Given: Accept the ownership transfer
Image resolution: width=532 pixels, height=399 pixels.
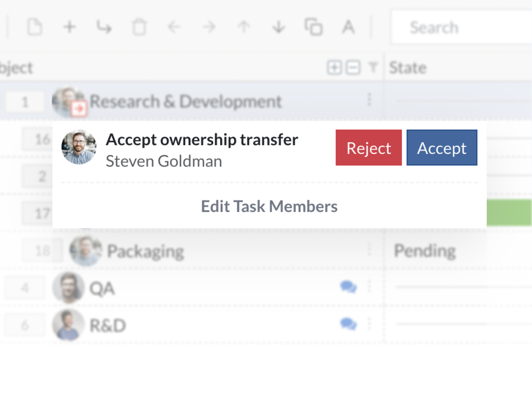Looking at the screenshot, I should pos(442,148).
